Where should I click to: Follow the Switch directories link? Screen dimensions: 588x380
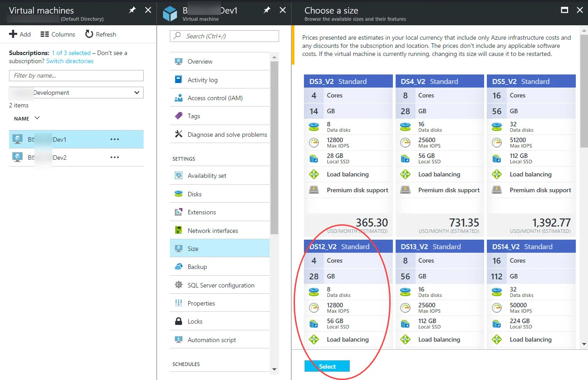[70, 61]
